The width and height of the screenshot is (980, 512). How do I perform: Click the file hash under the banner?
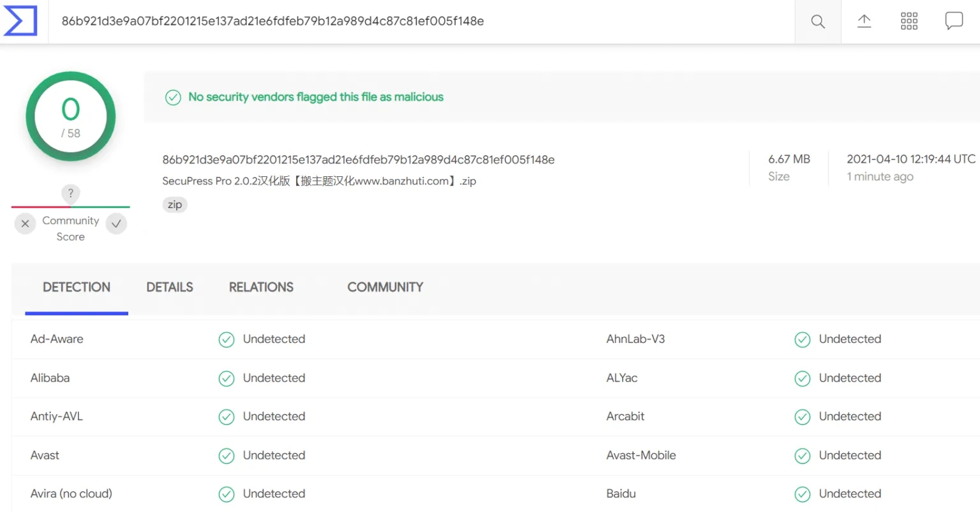pyautogui.click(x=359, y=160)
